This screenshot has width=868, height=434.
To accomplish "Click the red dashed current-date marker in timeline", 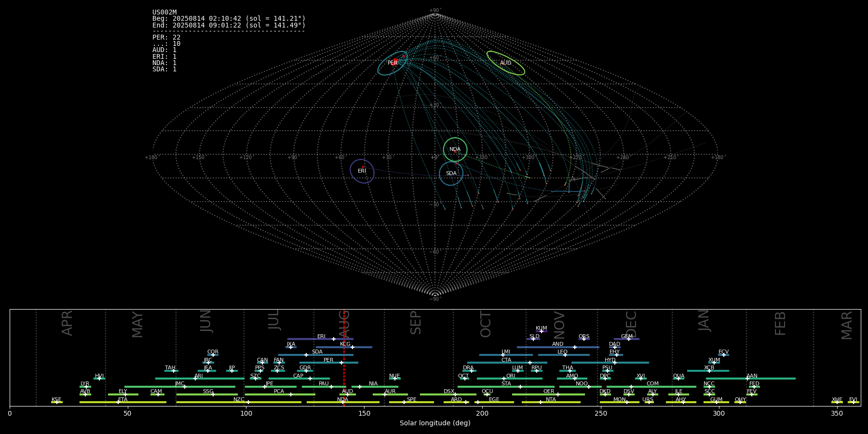I will click(344, 357).
